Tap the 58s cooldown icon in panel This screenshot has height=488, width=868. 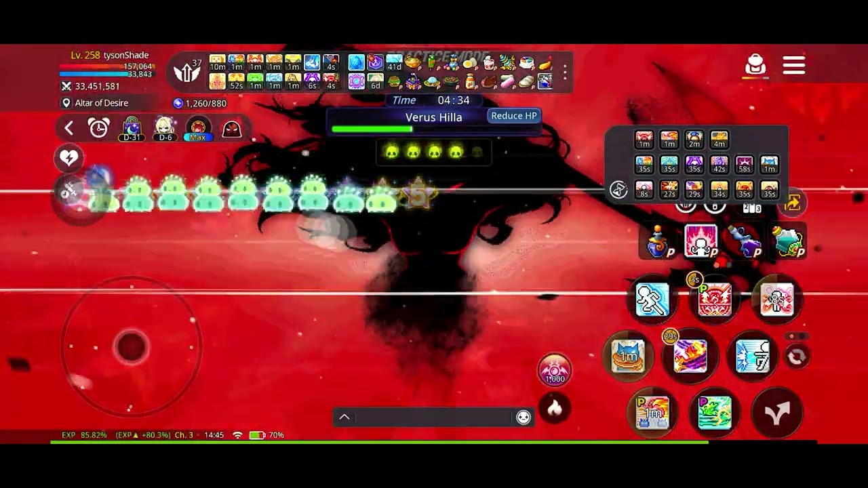click(744, 165)
